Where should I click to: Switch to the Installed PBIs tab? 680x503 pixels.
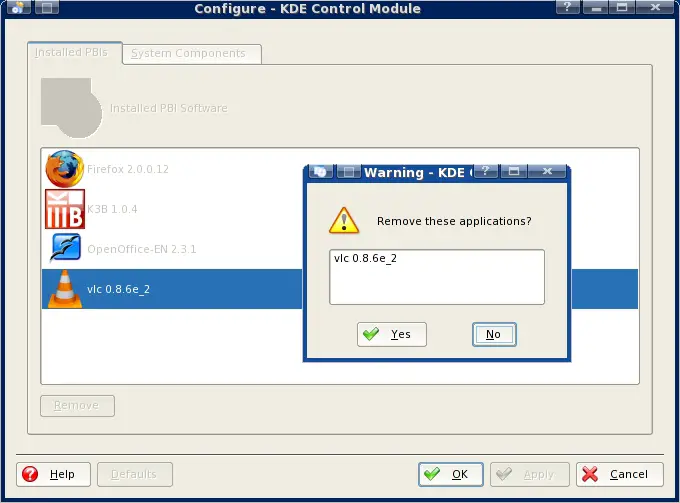click(x=75, y=52)
